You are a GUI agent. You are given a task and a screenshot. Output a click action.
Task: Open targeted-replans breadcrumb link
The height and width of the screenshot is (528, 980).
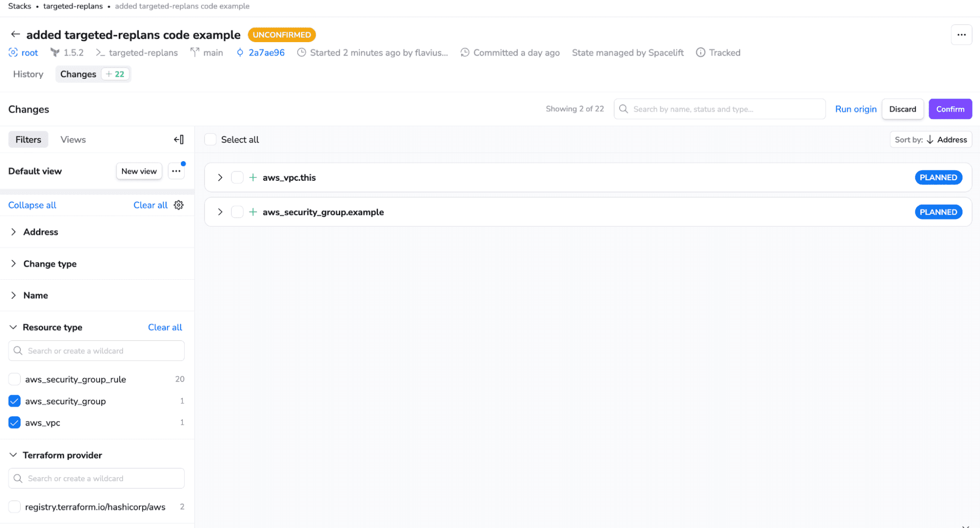coord(73,6)
